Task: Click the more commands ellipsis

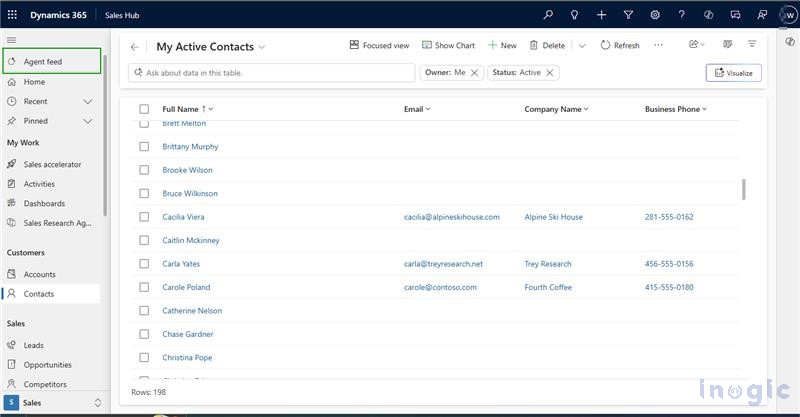Action: 659,45
